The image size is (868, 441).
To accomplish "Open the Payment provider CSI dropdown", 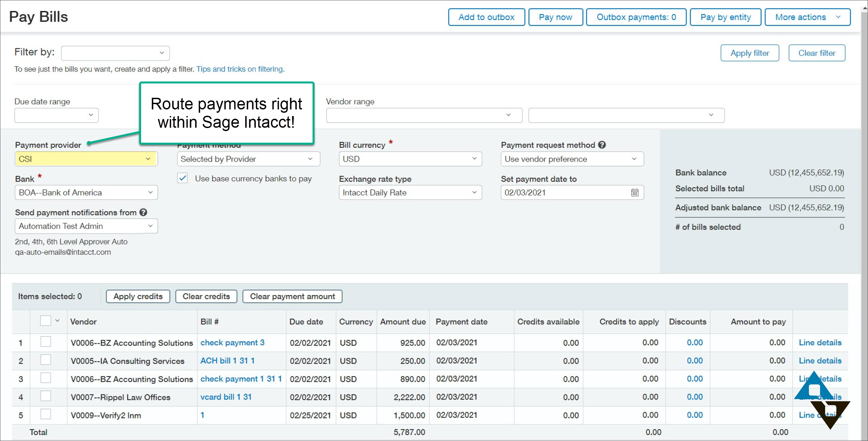I will click(x=86, y=159).
